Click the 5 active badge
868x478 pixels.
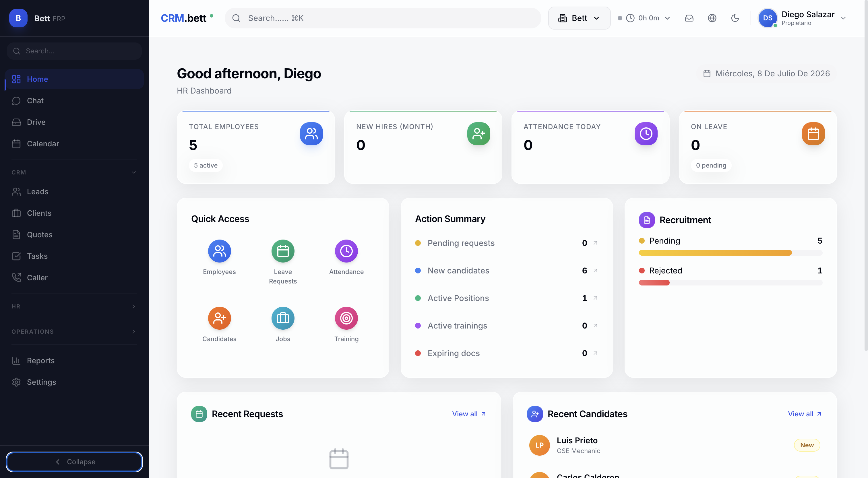206,165
